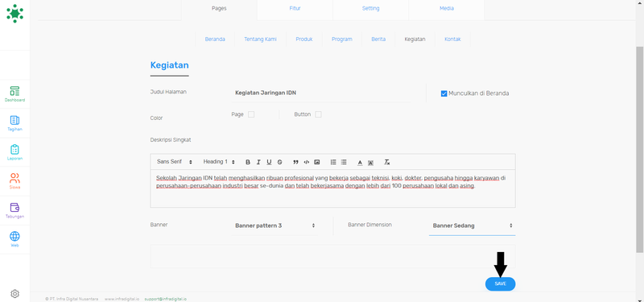Apply numbered list formatting
The height and width of the screenshot is (302, 644).
(x=333, y=163)
